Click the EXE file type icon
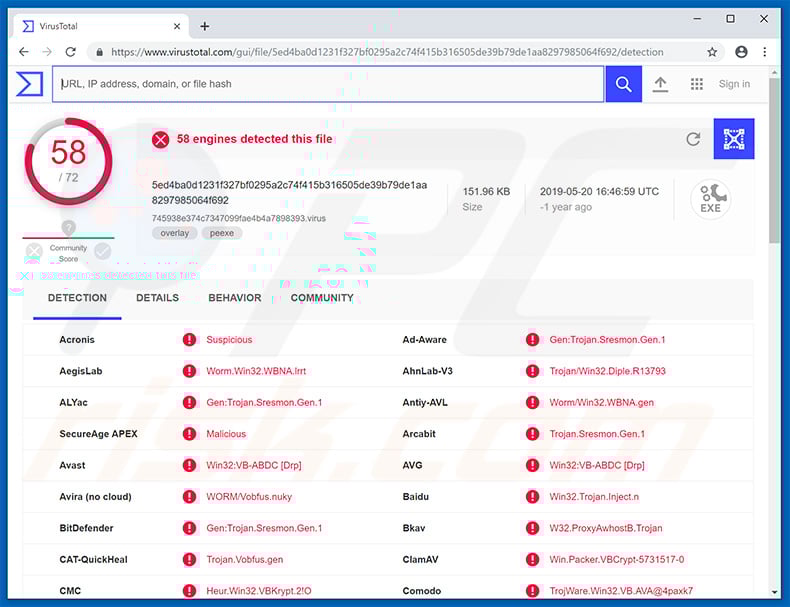 coord(710,199)
